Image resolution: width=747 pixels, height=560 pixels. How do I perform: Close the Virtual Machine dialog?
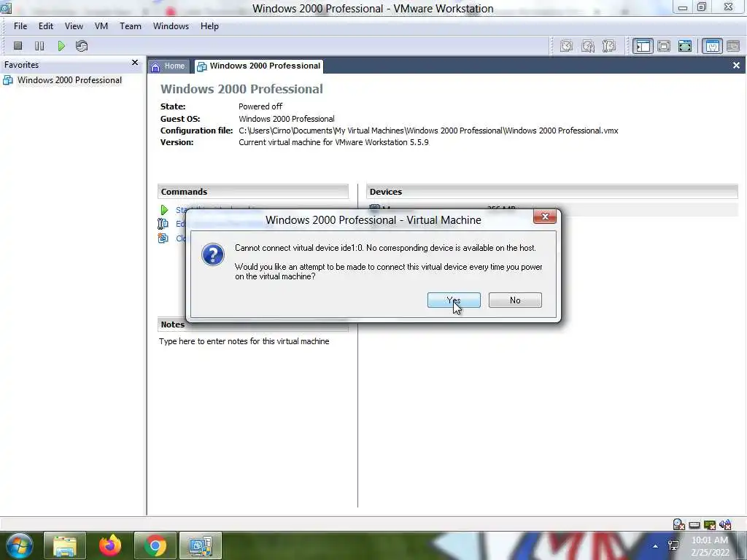coord(545,217)
